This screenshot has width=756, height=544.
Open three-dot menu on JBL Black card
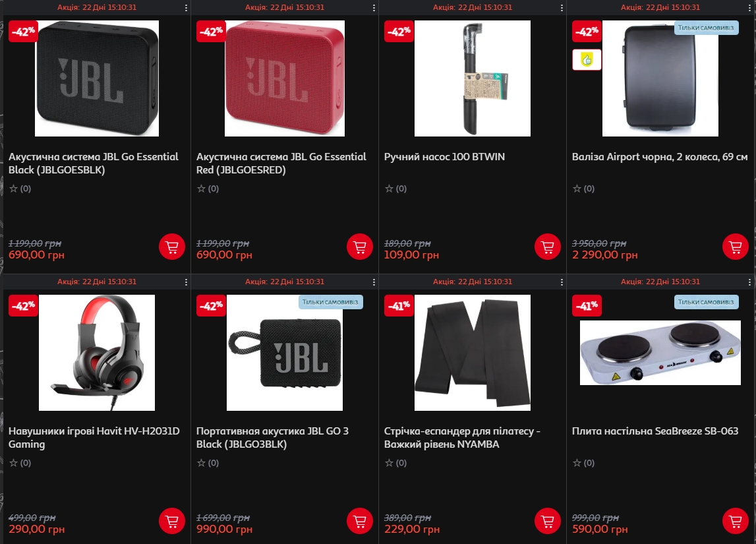(x=186, y=8)
